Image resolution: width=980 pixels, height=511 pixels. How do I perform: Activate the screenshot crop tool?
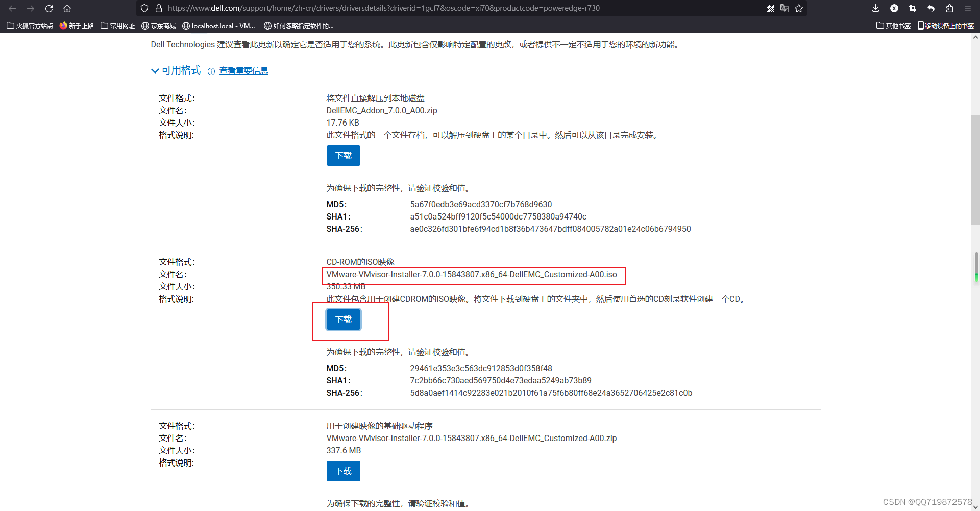pyautogui.click(x=913, y=8)
